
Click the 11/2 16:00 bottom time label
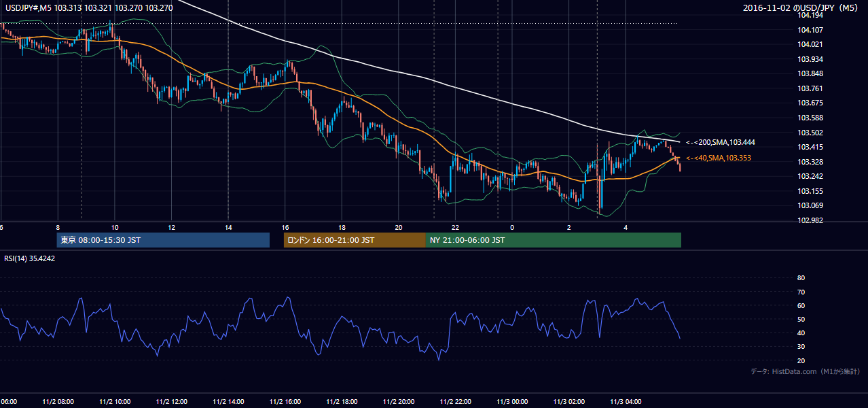click(x=285, y=402)
